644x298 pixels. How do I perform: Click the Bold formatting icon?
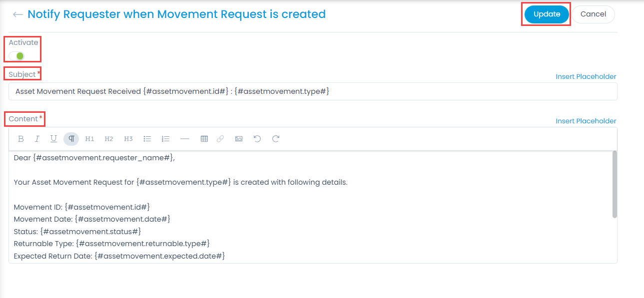(21, 139)
